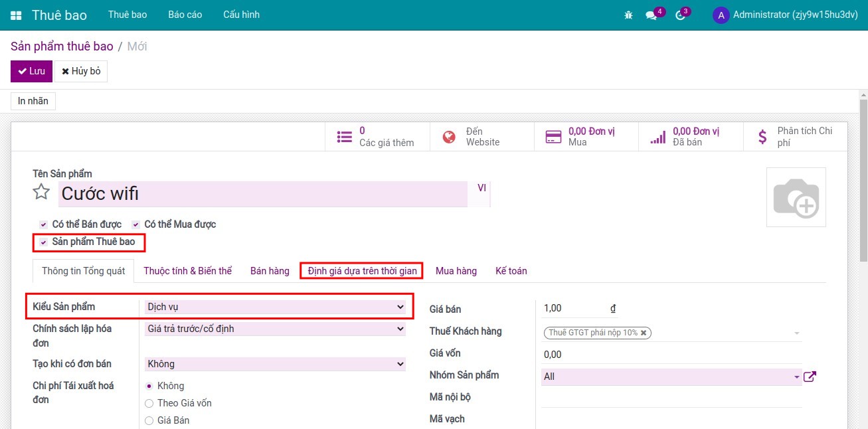Switch to Bán hàng tab
Viewport: 868px width, 429px height.
click(x=270, y=271)
